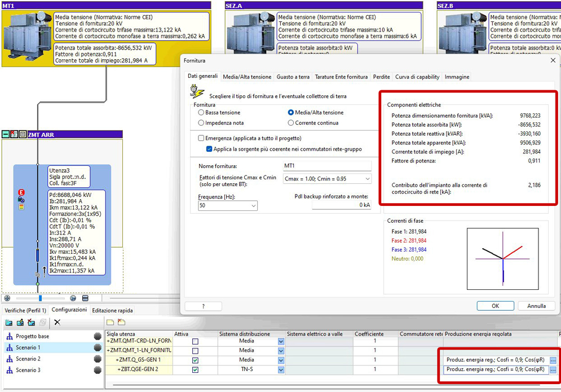Click the padlock icon on Utenza3

pos(21,200)
